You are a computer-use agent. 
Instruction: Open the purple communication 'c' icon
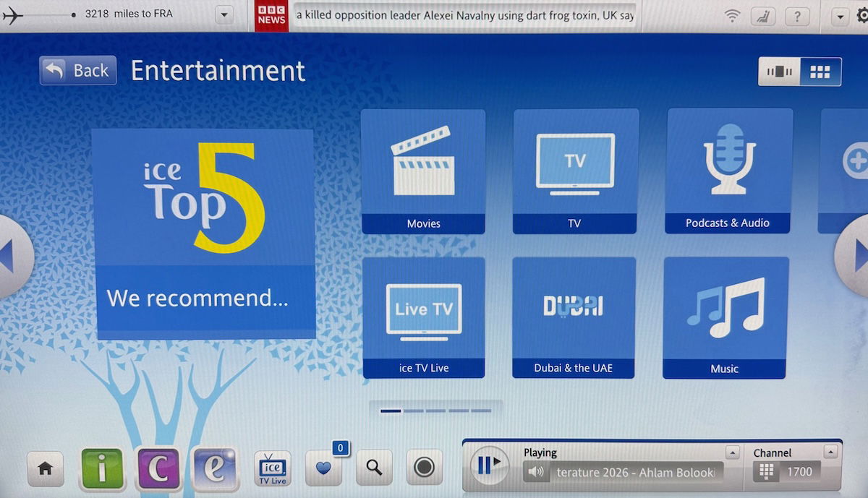click(158, 468)
